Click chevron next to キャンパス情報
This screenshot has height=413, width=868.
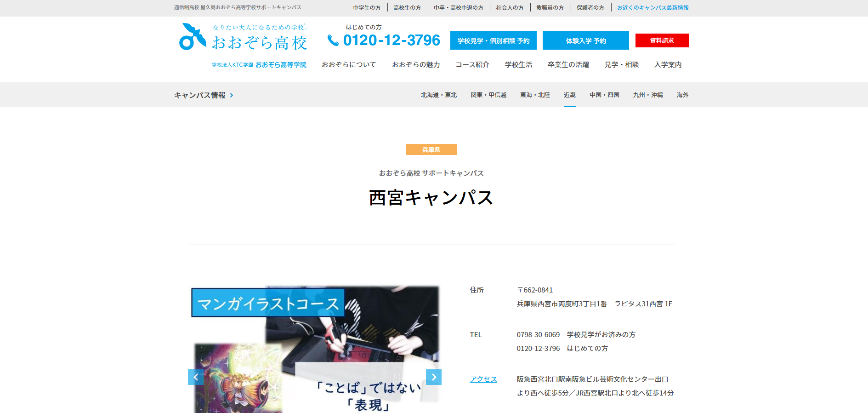(x=232, y=95)
